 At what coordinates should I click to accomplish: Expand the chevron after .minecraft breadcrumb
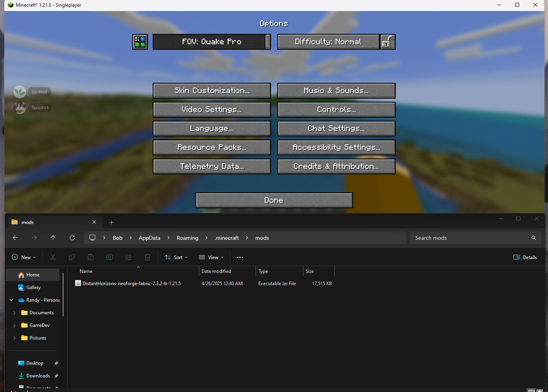(247, 238)
